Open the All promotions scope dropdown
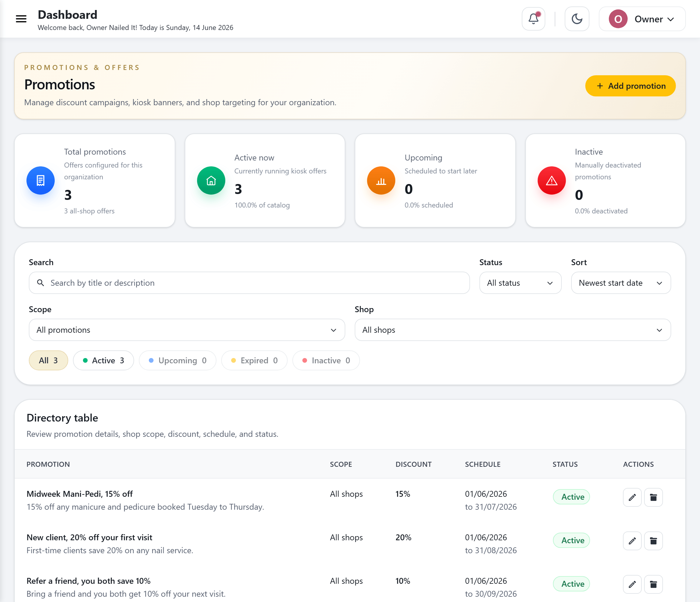Image resolution: width=700 pixels, height=602 pixels. click(187, 330)
